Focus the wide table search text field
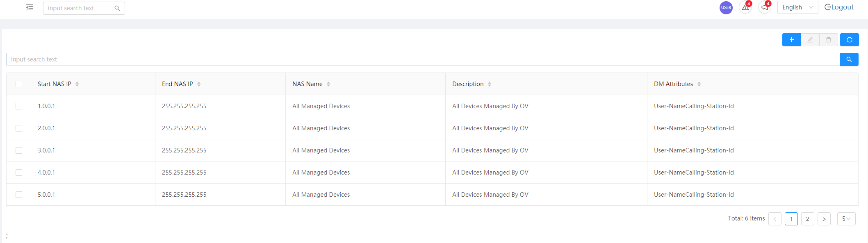Viewport: 868px width, 243px height. (423, 59)
